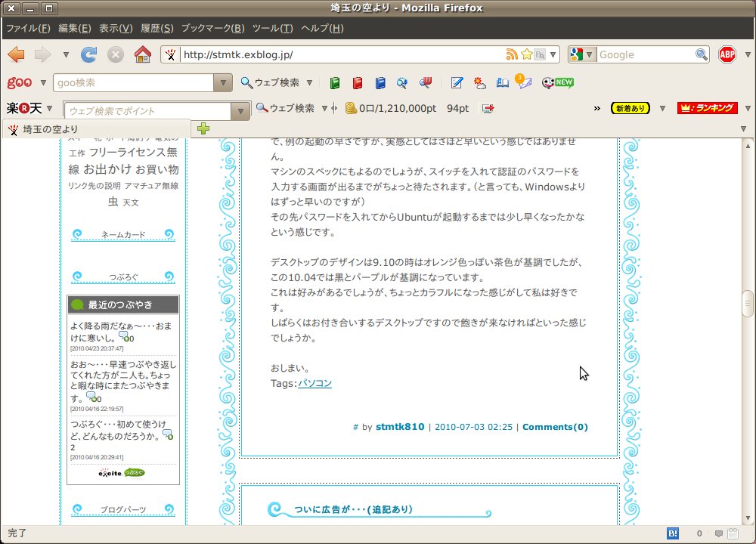The image size is (756, 544).
Task: Open the list all tabs dropdown arrow
Action: 743,128
